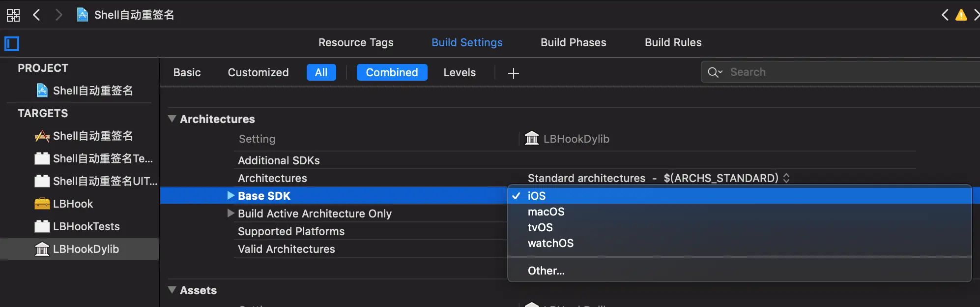
Task: Select Other... in the SDK menu
Action: coord(546,271)
